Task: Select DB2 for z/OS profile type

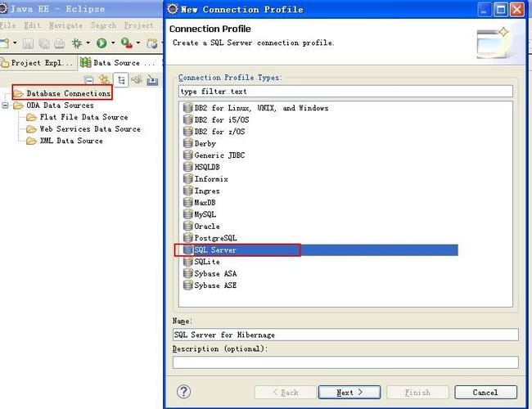Action: [214, 132]
